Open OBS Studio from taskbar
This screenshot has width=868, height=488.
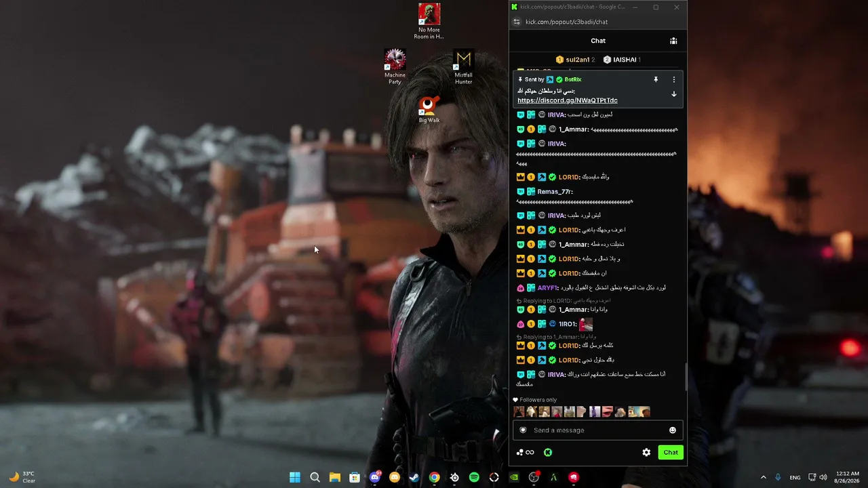coord(534,477)
